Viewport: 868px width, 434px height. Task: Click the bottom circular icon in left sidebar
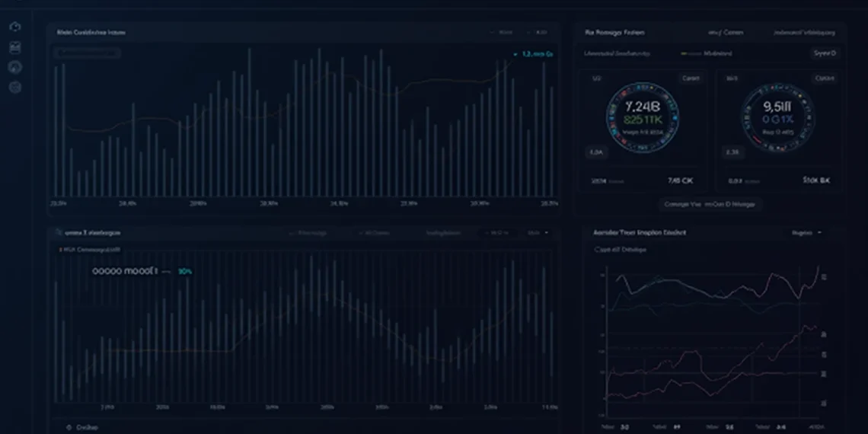pos(15,88)
